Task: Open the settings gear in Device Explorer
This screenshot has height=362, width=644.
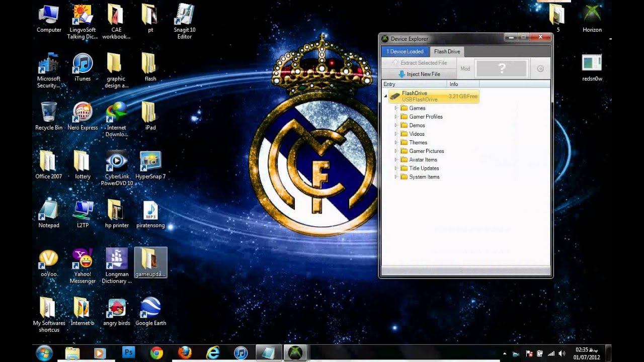Action: 540,69
